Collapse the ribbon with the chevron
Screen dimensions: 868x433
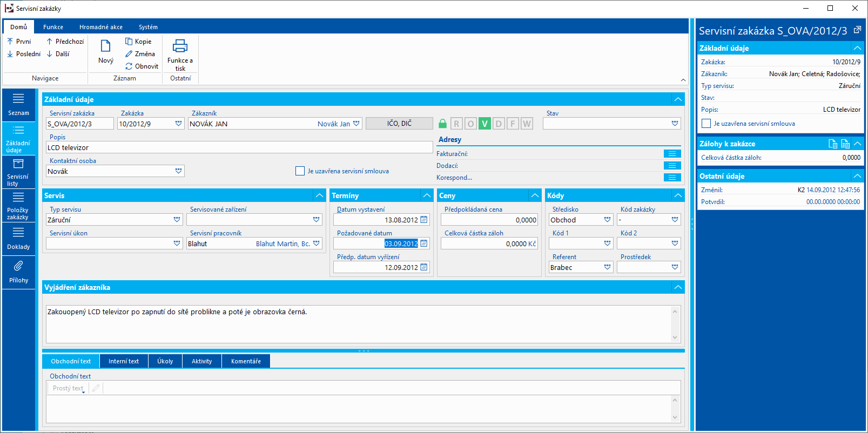point(683,80)
